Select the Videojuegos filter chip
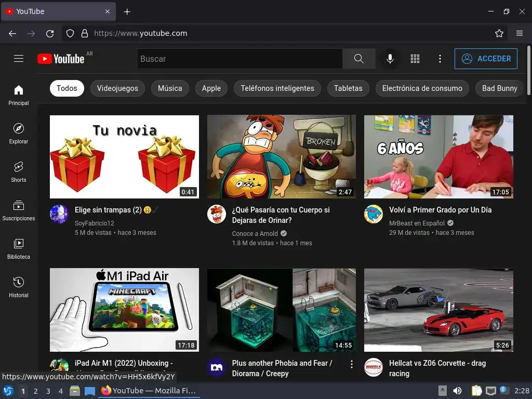532x399 pixels. [x=117, y=88]
